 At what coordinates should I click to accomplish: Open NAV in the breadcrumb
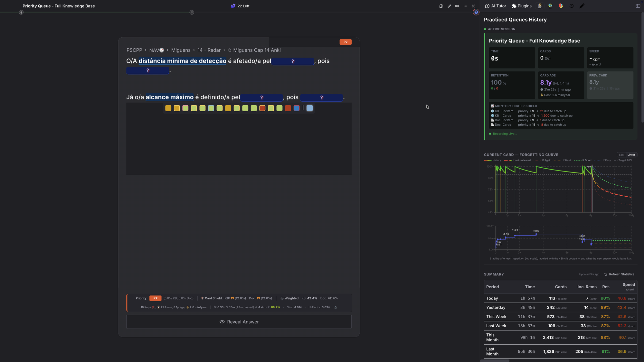[156, 50]
